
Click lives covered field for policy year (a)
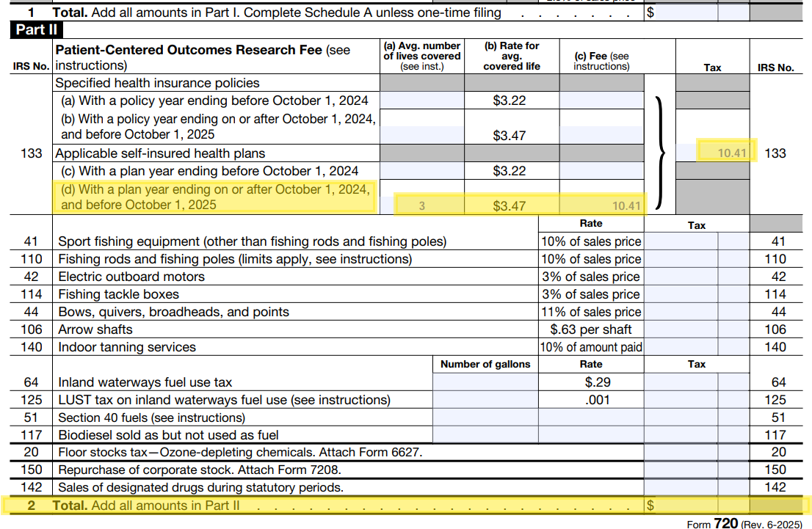pos(421,100)
